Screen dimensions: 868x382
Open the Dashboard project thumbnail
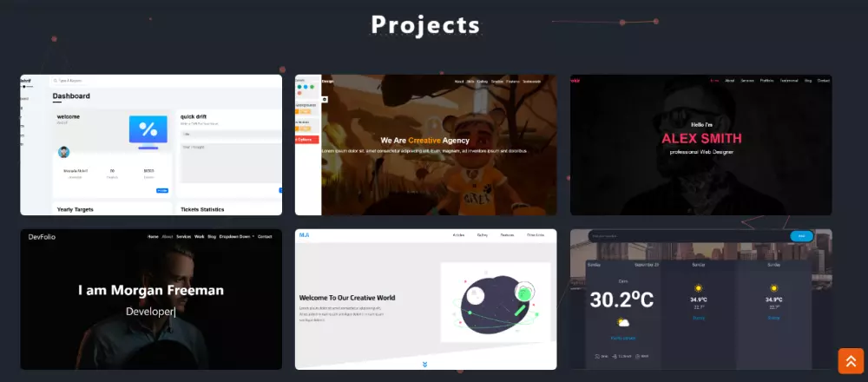click(151, 145)
